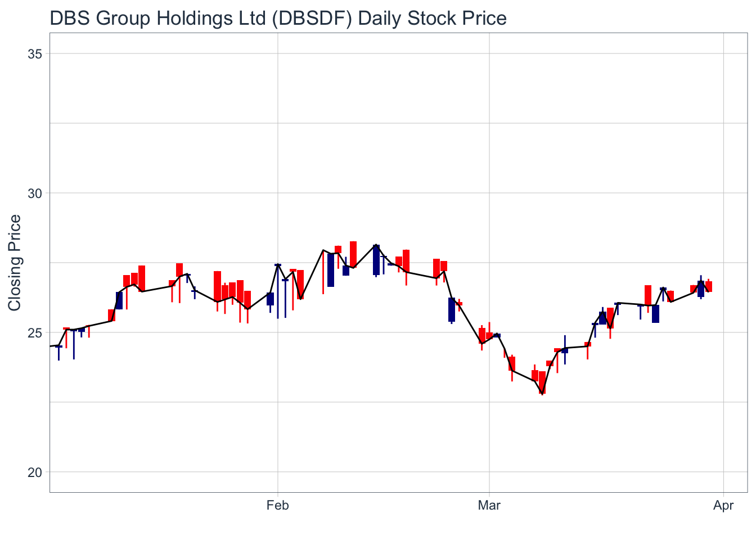Click the chart title mentioning DBSDF

click(x=278, y=19)
